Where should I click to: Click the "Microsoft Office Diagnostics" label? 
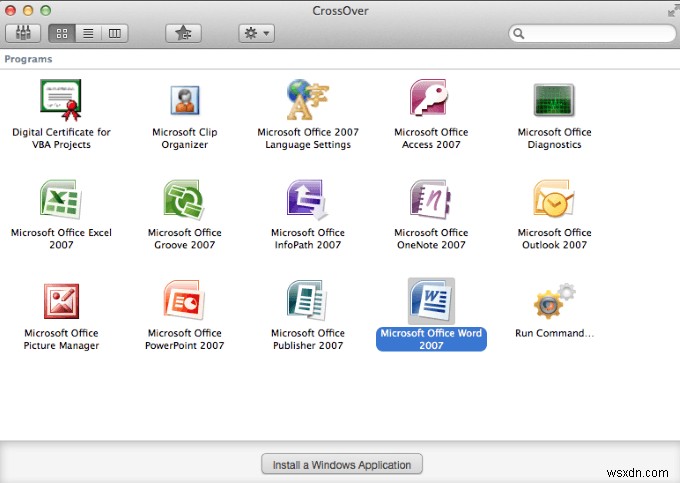point(554,138)
